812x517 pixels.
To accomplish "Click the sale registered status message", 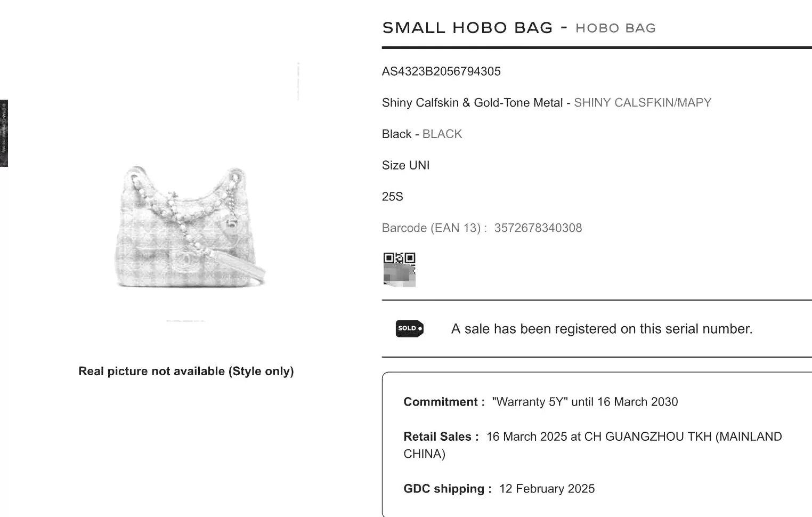I will (x=602, y=329).
